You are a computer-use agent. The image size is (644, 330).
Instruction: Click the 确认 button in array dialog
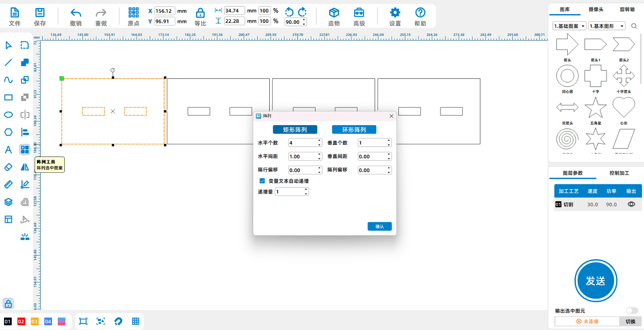(x=379, y=227)
